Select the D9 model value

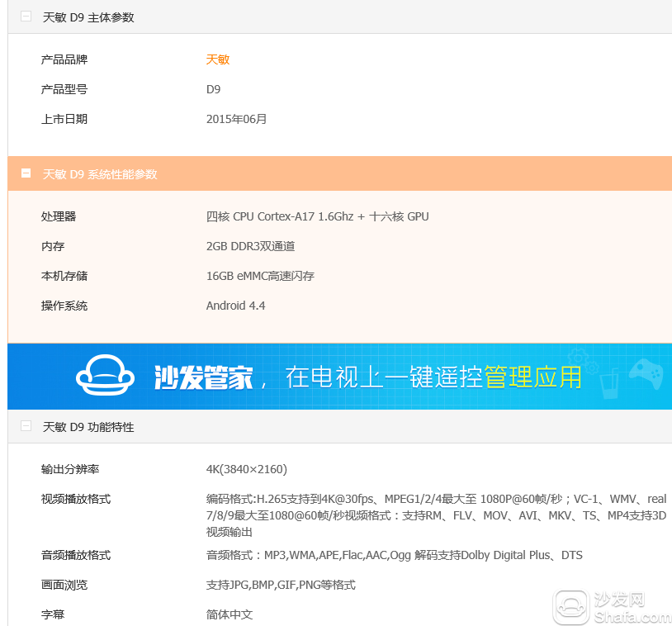[x=214, y=89]
